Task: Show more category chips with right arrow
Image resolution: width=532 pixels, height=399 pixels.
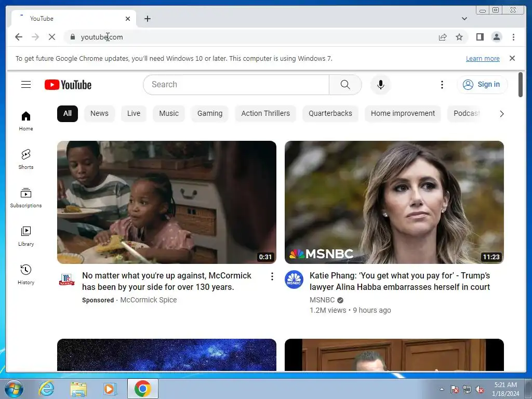Action: tap(501, 114)
